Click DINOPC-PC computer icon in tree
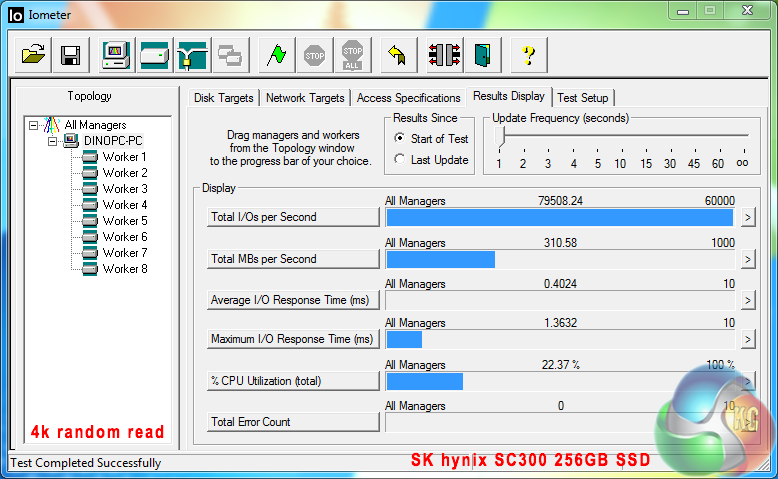The width and height of the screenshot is (778, 479). click(x=71, y=141)
